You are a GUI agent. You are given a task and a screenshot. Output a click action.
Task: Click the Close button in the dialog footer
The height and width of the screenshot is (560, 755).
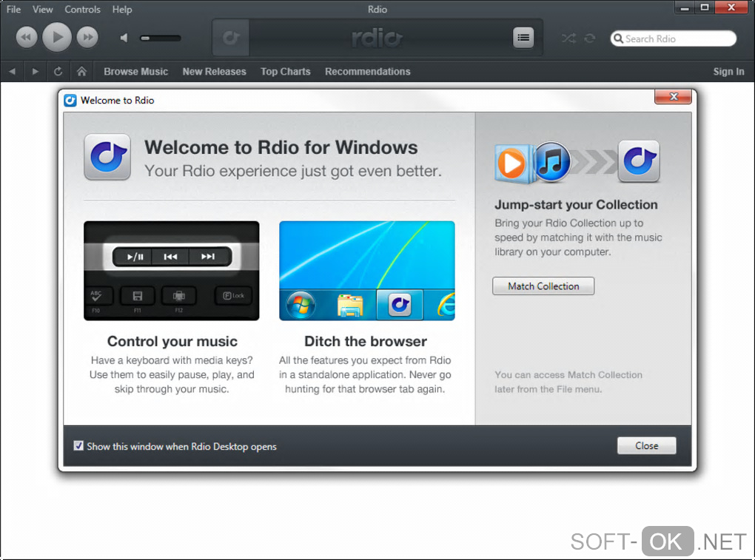(646, 445)
